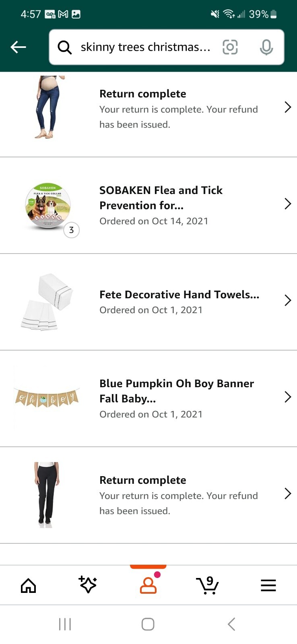Open maternity jeans return details chevron
The width and height of the screenshot is (297, 644).
click(287, 107)
